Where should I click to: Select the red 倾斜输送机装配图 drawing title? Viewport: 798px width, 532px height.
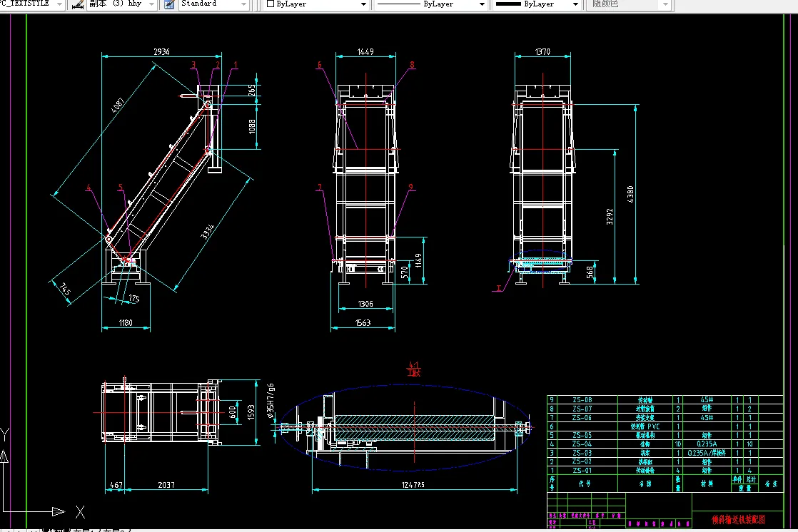(738, 519)
